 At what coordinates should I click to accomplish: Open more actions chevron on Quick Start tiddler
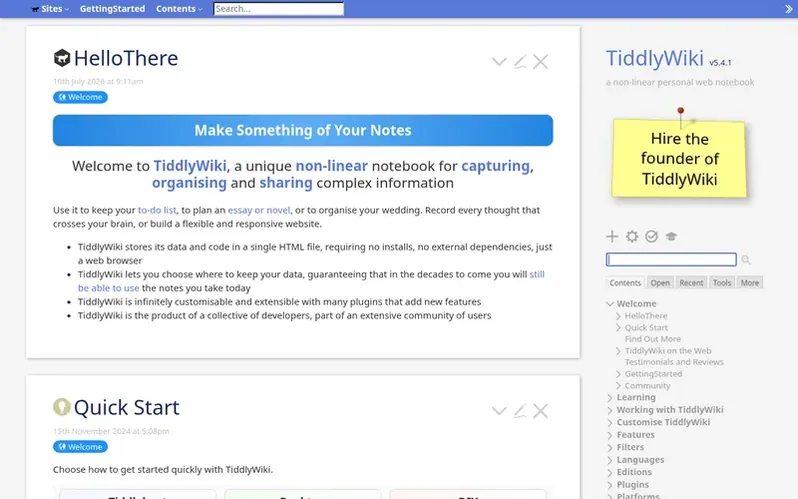[499, 411]
